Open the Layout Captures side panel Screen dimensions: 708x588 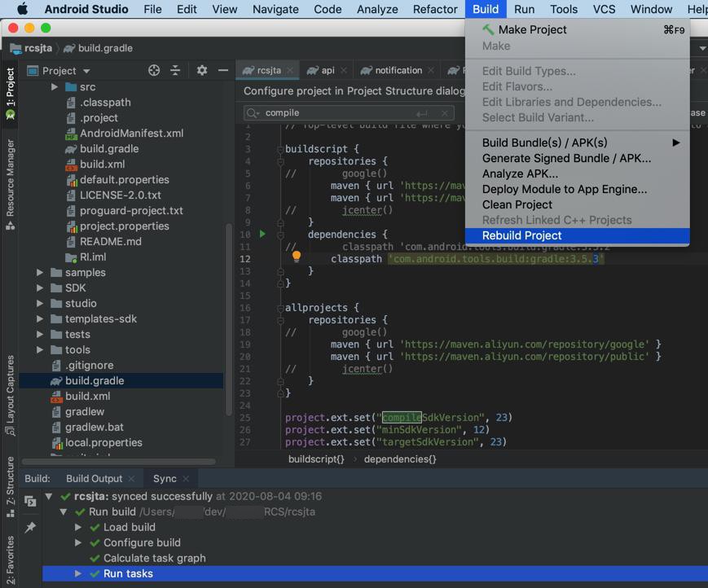coord(10,395)
